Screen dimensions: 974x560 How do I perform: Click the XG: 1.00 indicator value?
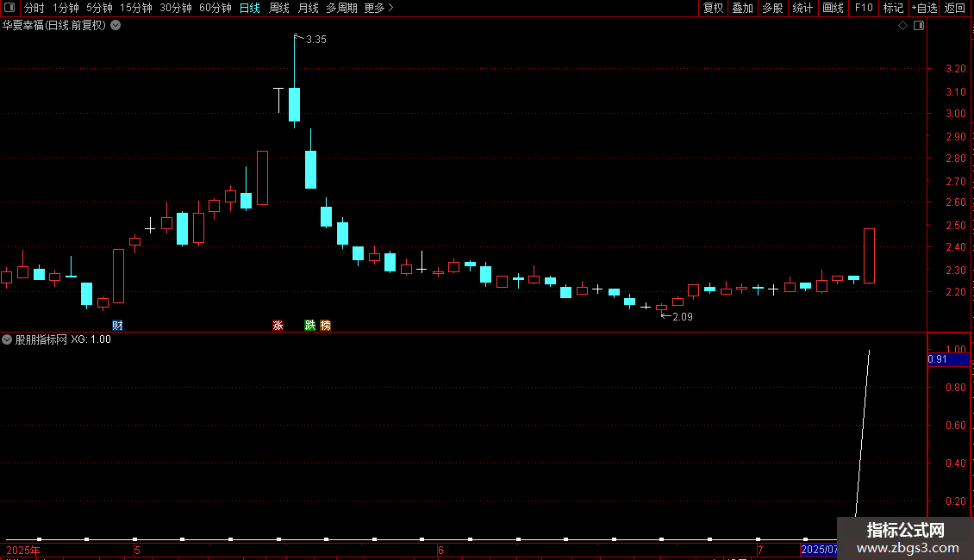point(91,339)
